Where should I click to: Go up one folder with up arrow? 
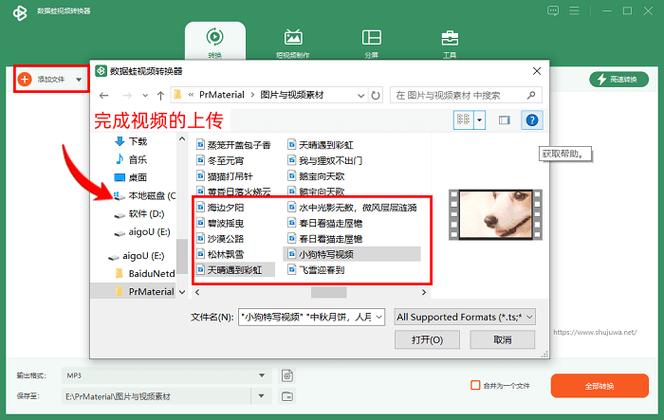(160, 95)
